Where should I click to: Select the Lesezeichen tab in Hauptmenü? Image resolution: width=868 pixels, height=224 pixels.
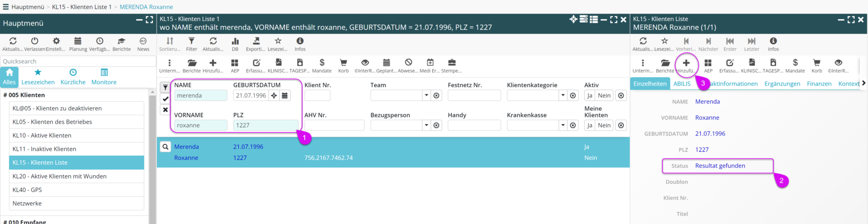coord(38,77)
